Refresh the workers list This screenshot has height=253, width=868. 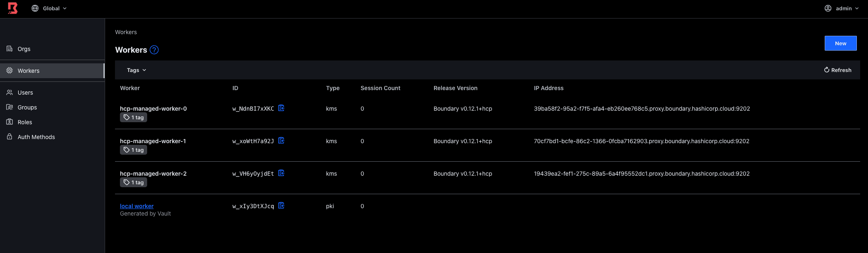coord(837,70)
